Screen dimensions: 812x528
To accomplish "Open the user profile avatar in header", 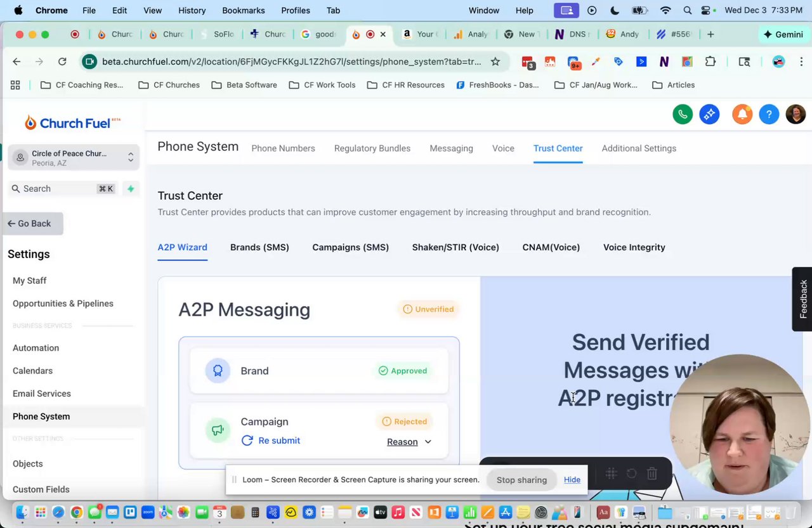I will [x=796, y=114].
